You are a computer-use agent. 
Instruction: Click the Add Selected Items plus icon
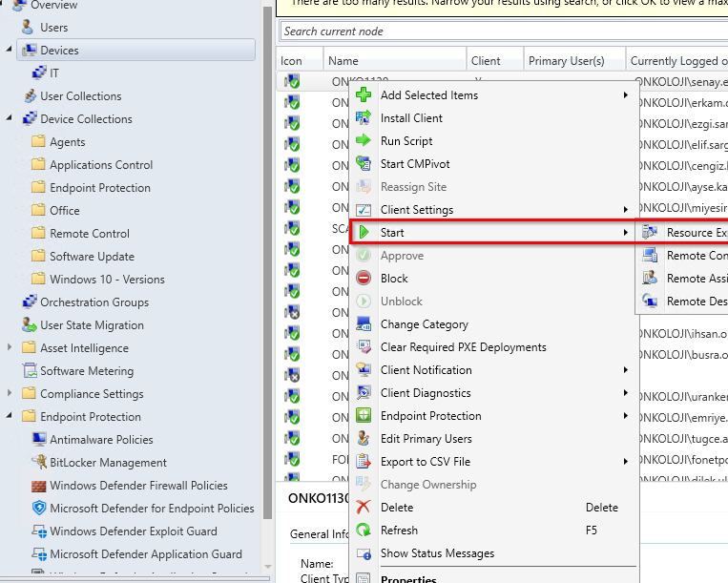(364, 94)
